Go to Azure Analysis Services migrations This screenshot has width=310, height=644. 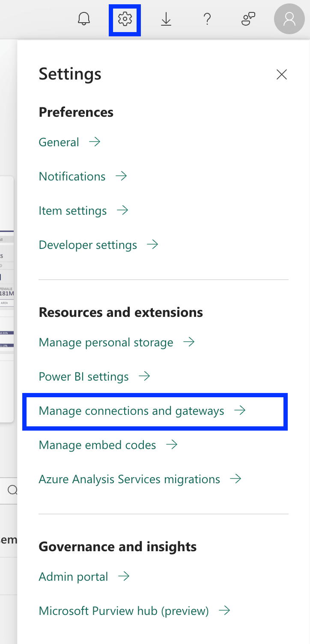[x=129, y=479]
